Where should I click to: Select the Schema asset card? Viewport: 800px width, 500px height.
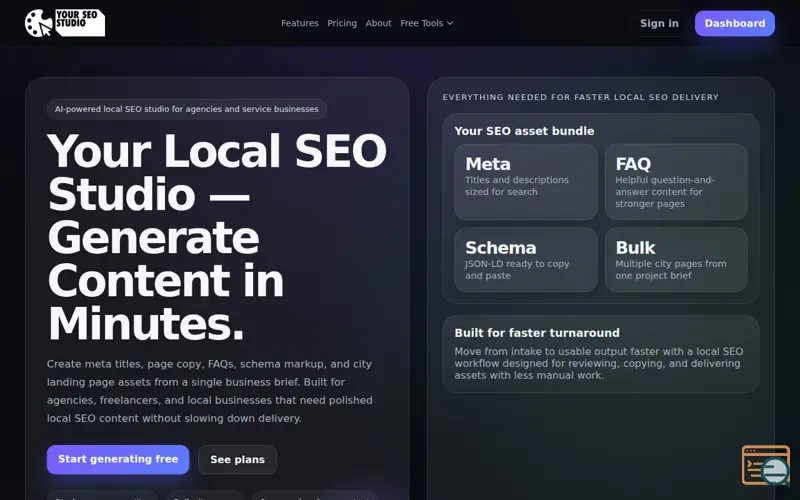tap(526, 260)
